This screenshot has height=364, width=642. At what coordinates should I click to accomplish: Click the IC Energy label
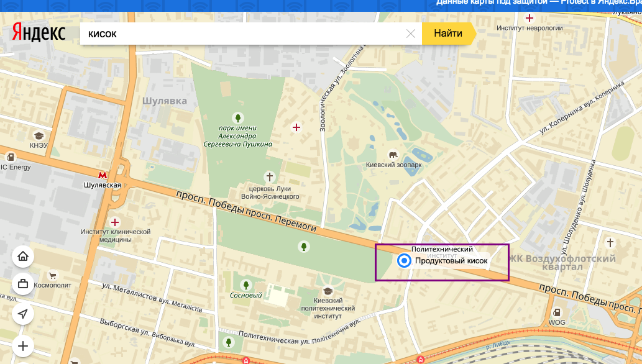(16, 167)
